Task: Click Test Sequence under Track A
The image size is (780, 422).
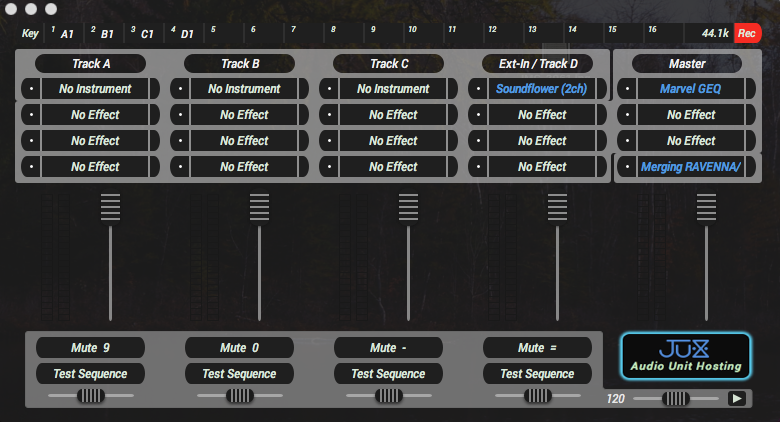Action: coord(90,374)
